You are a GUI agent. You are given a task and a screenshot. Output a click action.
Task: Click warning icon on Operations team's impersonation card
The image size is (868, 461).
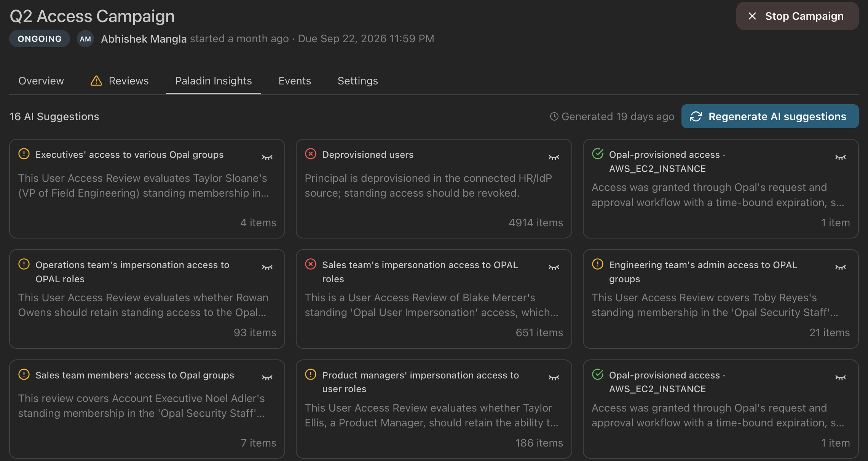(x=24, y=264)
